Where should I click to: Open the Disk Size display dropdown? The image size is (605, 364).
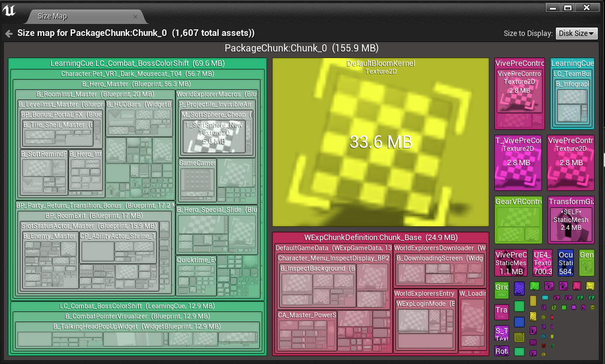click(x=576, y=34)
